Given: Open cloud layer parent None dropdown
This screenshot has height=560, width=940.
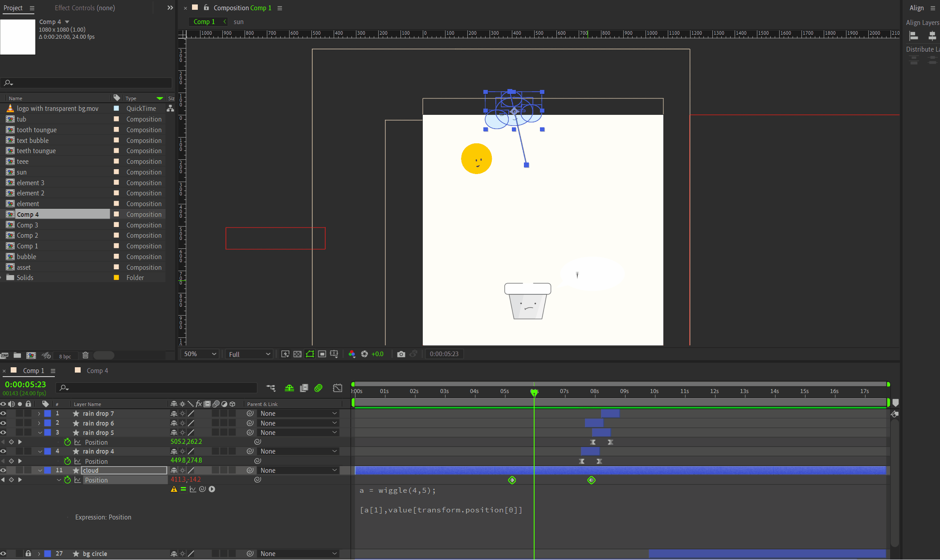Looking at the screenshot, I should (x=298, y=471).
